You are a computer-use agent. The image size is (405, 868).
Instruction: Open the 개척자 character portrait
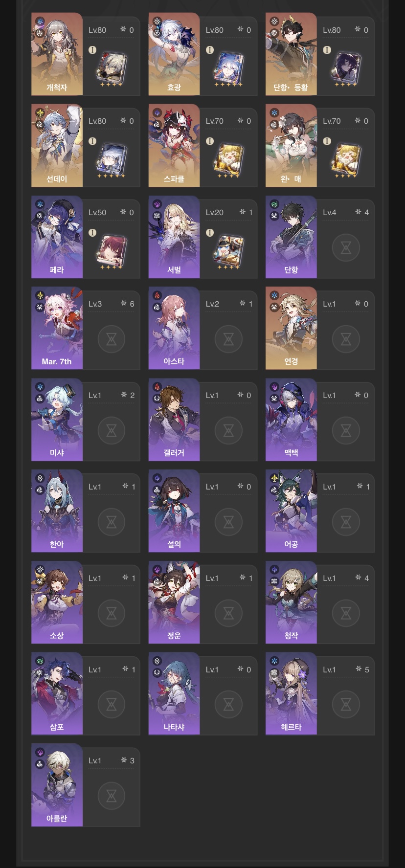tap(57, 54)
